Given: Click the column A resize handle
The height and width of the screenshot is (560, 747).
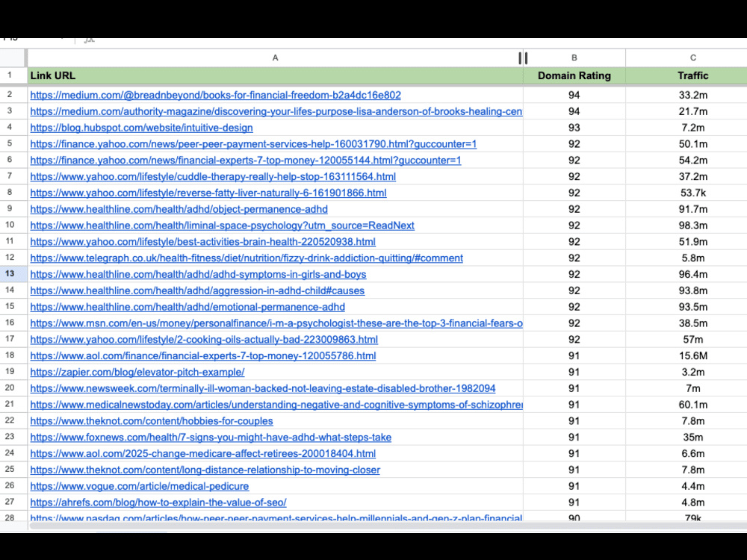Looking at the screenshot, I should [x=523, y=57].
